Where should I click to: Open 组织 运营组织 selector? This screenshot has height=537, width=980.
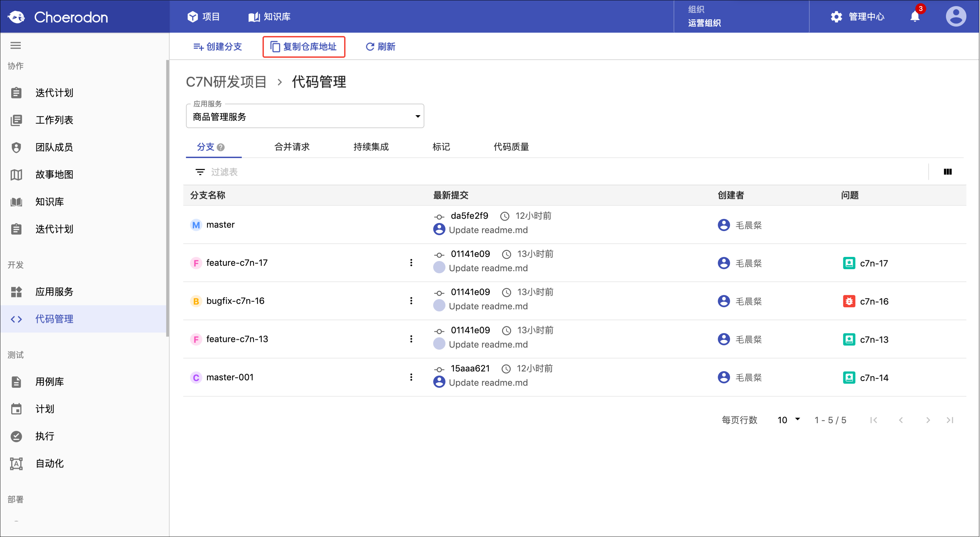click(x=741, y=16)
